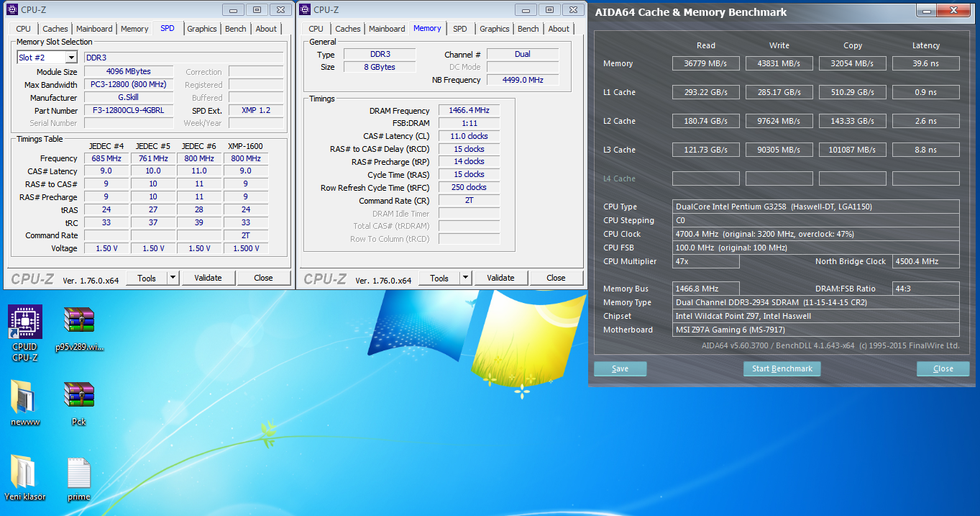Click the North Bridge Clock value 4500.4 MHz

tap(926, 261)
